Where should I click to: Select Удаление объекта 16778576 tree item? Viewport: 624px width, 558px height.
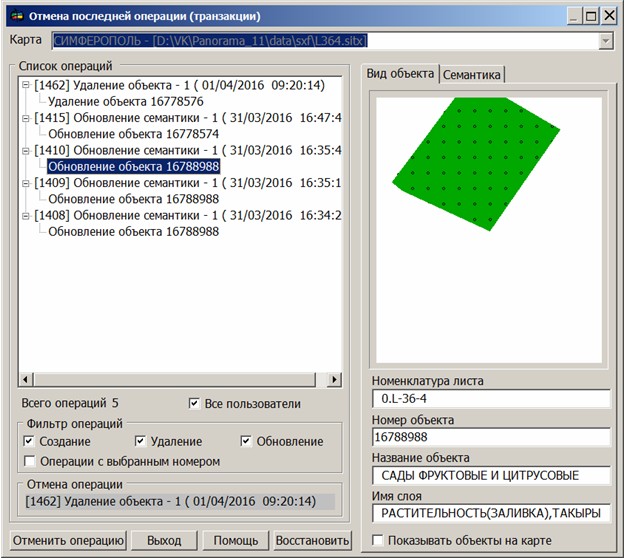click(125, 101)
